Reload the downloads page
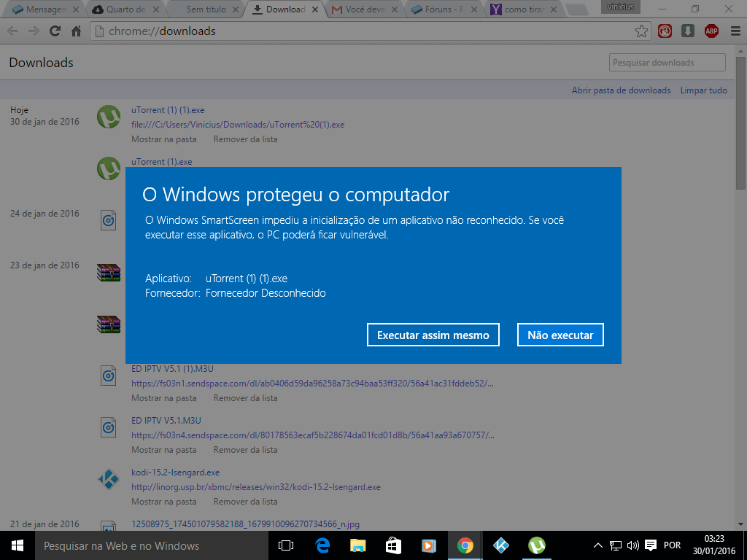The height and width of the screenshot is (560, 747). pyautogui.click(x=55, y=31)
